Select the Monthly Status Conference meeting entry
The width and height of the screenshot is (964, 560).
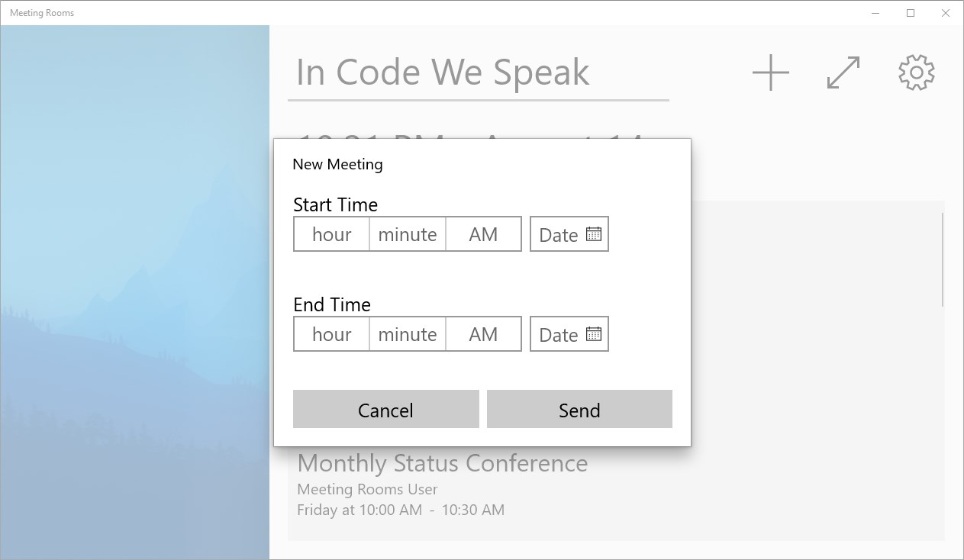click(x=616, y=485)
